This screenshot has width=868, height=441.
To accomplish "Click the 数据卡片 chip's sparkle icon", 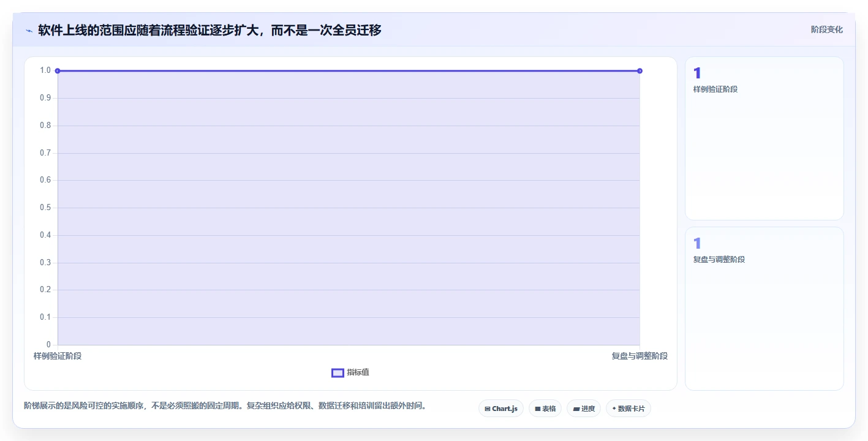I will pos(614,409).
